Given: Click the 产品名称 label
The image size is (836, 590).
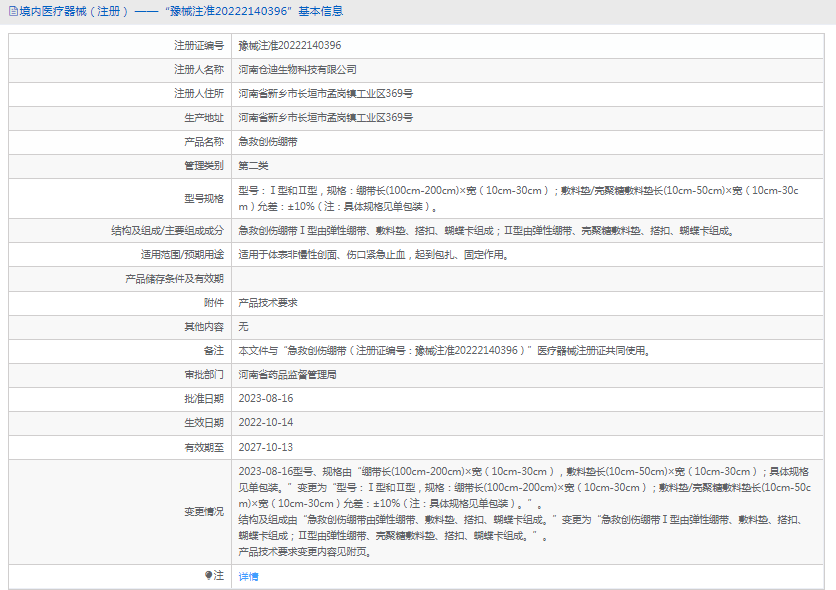Looking at the screenshot, I should [x=204, y=142].
